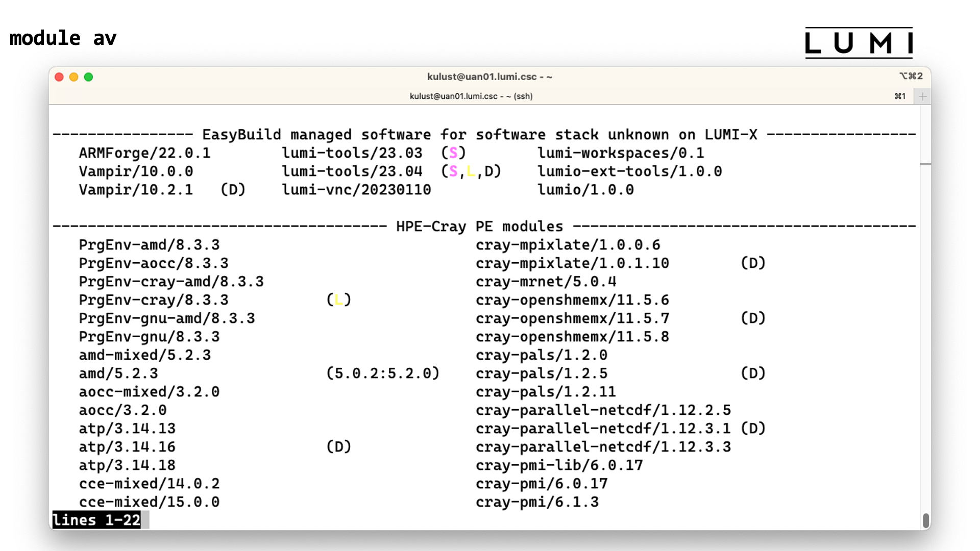Click the 'module av' slide heading
Image resolution: width=980 pixels, height=551 pixels.
pos(63,38)
